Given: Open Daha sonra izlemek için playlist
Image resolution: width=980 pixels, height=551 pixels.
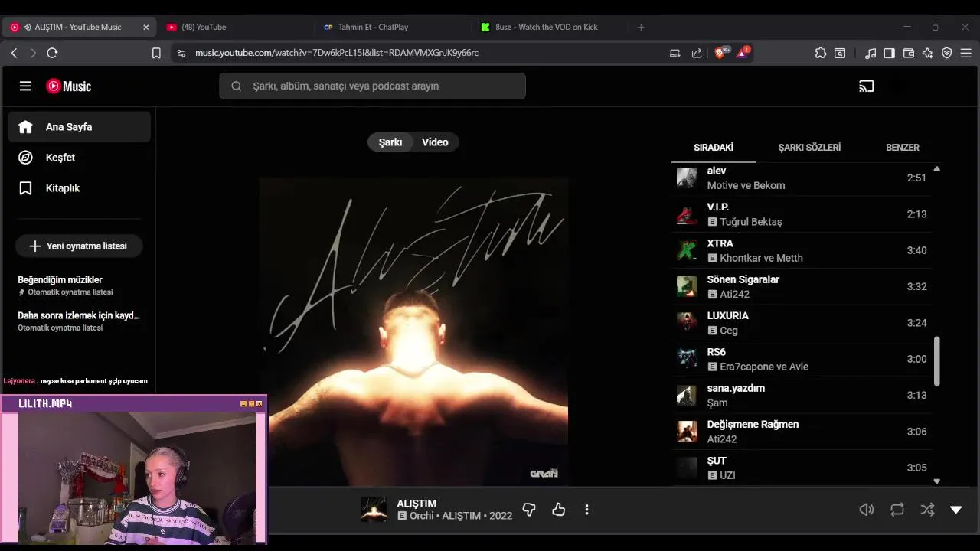Looking at the screenshot, I should click(79, 321).
